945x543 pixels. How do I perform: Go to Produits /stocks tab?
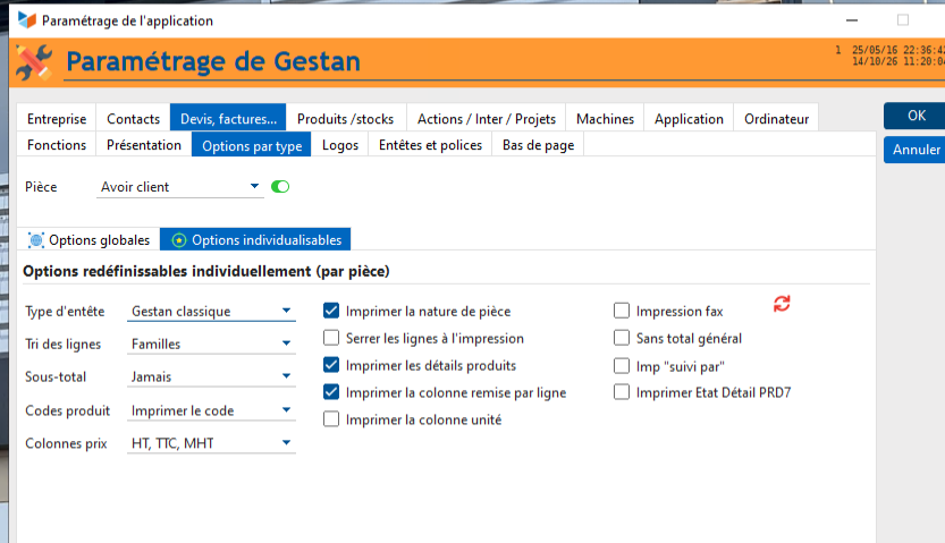pyautogui.click(x=345, y=119)
